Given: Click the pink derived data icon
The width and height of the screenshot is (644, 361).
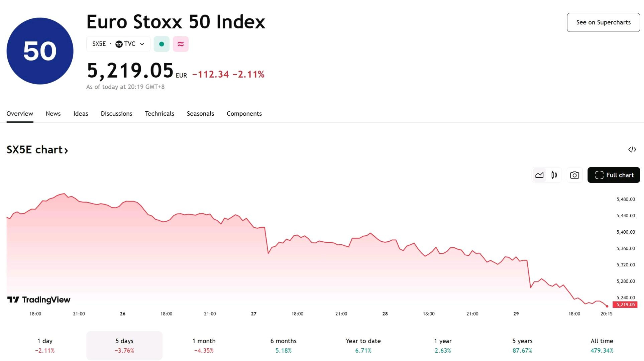Looking at the screenshot, I should click(x=181, y=44).
